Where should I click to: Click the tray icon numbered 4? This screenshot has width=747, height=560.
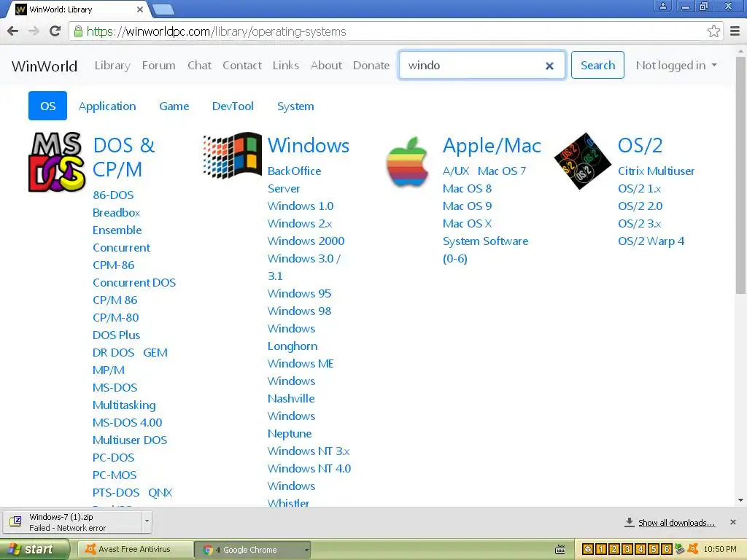tap(640, 550)
